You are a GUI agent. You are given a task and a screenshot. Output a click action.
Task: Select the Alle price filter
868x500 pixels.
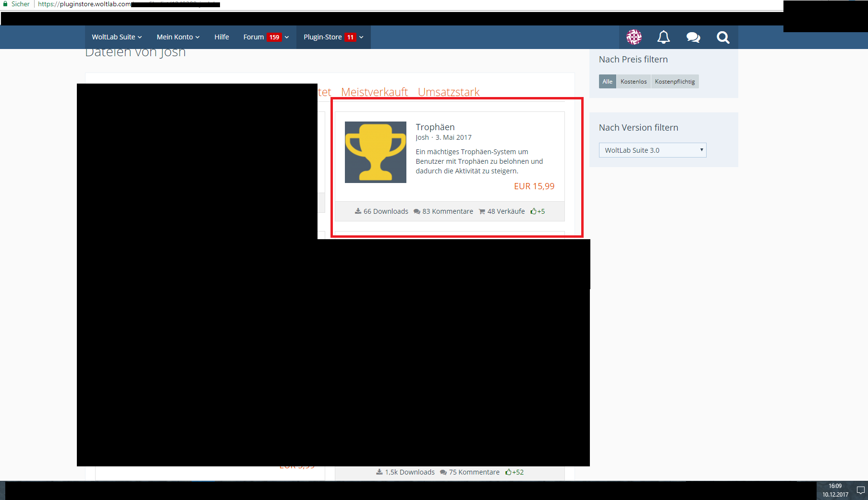click(607, 82)
